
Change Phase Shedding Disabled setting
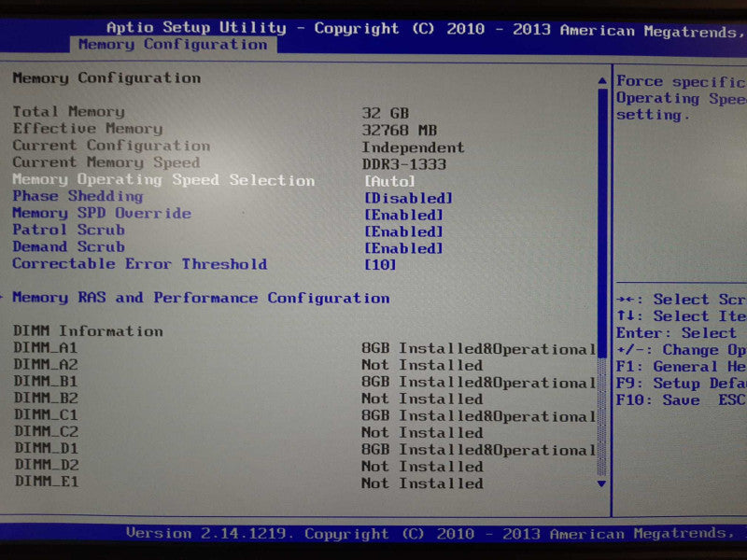(x=408, y=198)
